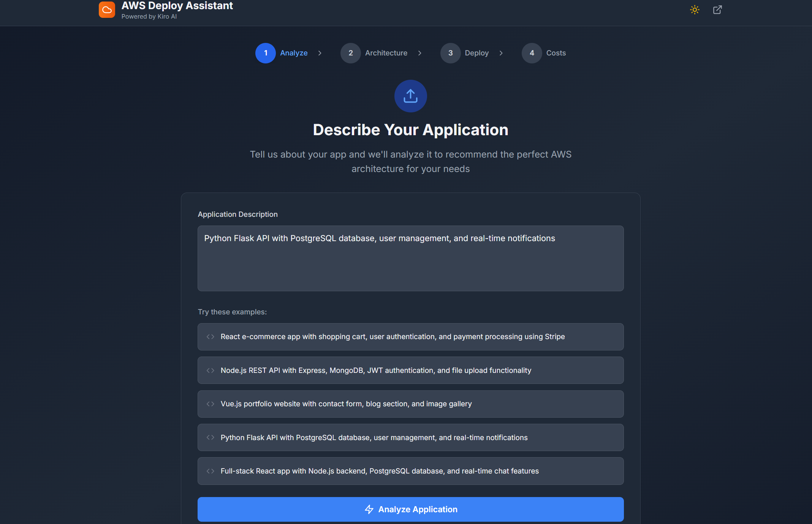This screenshot has width=812, height=524.
Task: Click code icon beside Vue.js portfolio example
Action: [x=211, y=404]
